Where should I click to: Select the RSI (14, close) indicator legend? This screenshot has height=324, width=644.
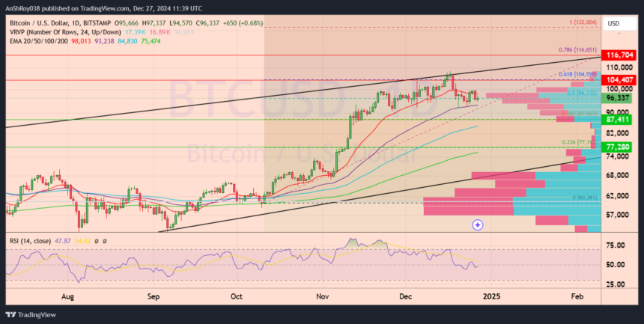tap(31, 241)
